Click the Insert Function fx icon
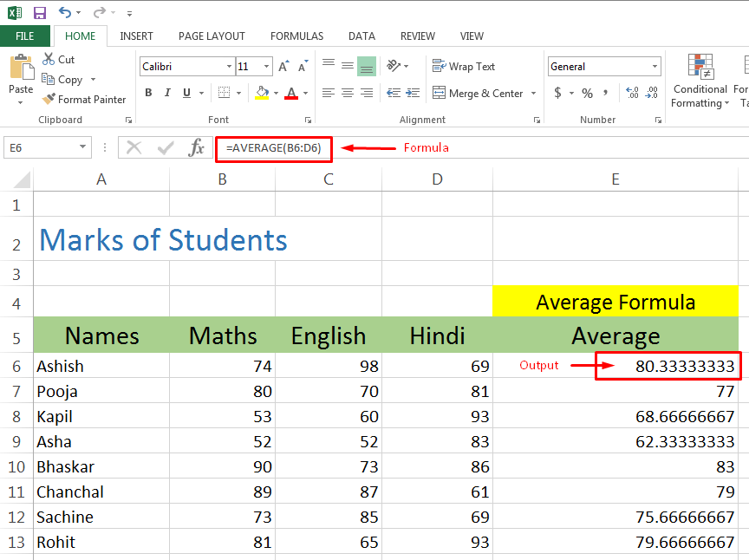 pyautogui.click(x=197, y=147)
